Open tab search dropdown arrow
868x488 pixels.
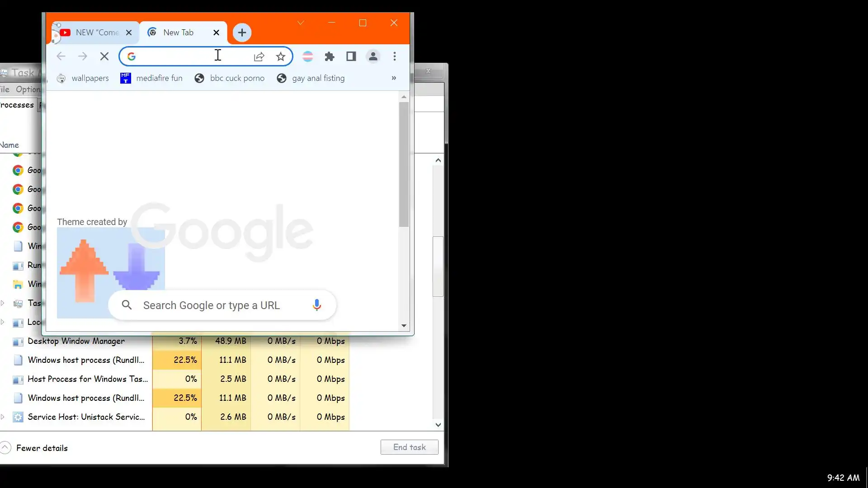pyautogui.click(x=301, y=23)
